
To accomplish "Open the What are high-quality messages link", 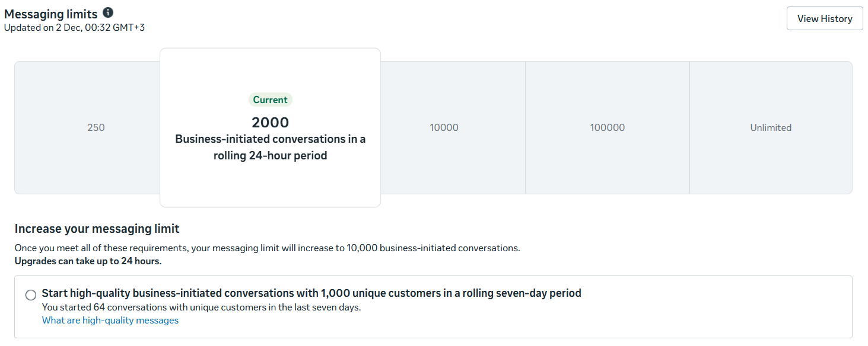I will click(x=110, y=321).
